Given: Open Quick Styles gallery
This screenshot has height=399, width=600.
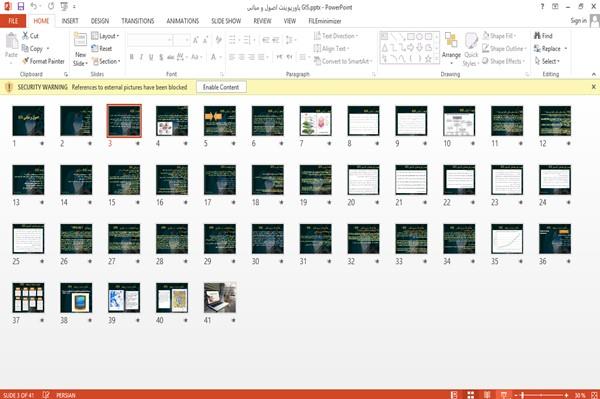Looking at the screenshot, I should pyautogui.click(x=471, y=49).
